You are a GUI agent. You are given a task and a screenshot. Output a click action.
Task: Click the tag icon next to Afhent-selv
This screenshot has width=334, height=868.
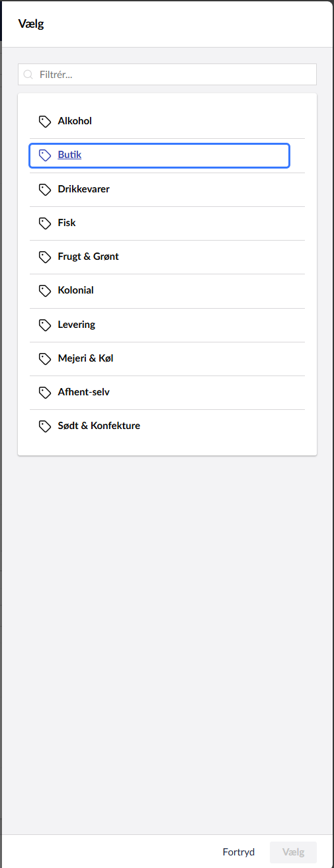[x=45, y=393]
